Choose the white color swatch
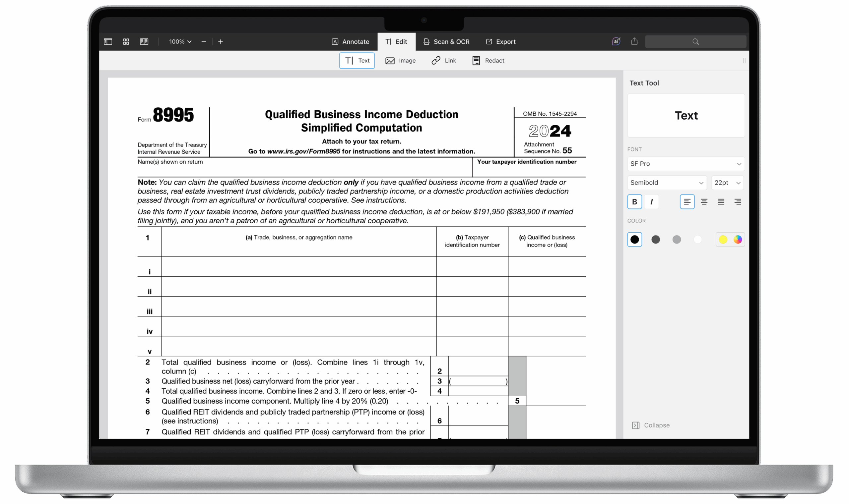 tap(697, 240)
